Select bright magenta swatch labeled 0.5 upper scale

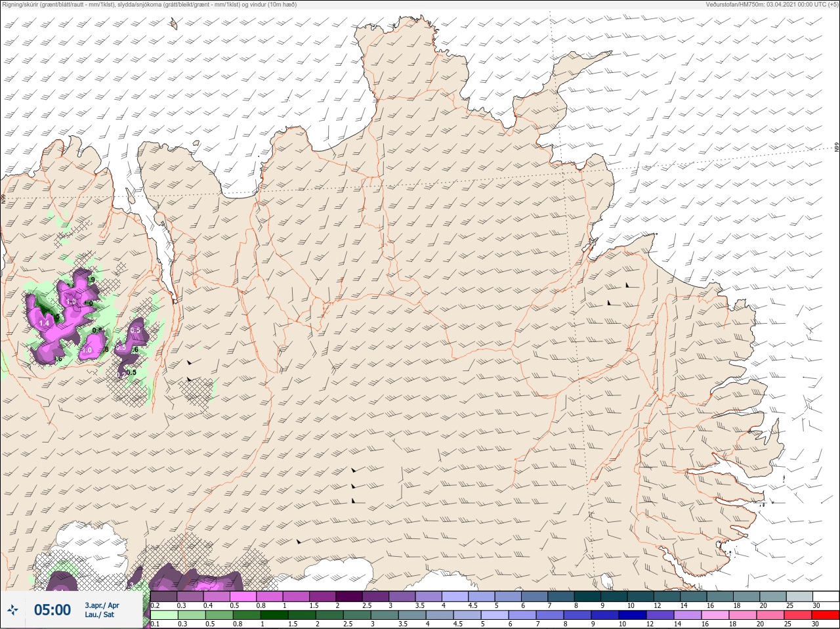point(243,597)
